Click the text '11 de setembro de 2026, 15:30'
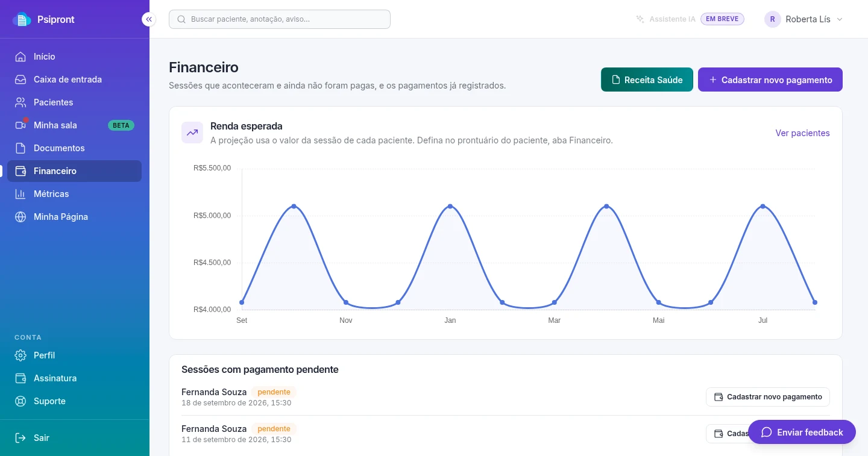 tap(236, 440)
